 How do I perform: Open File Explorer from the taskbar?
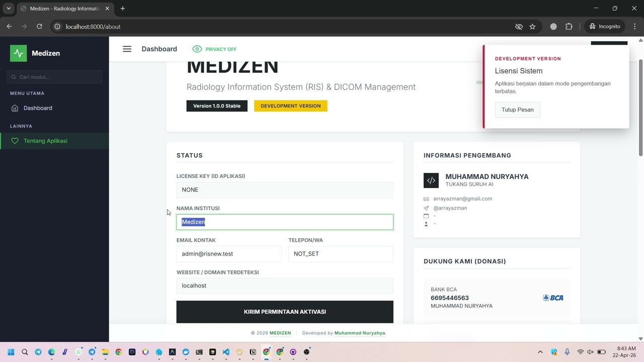[105, 352]
